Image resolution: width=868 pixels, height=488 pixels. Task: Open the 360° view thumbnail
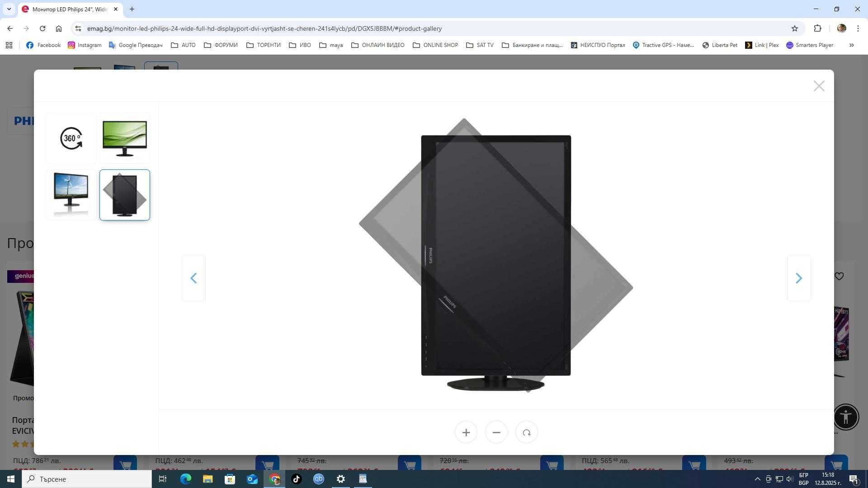tap(71, 138)
